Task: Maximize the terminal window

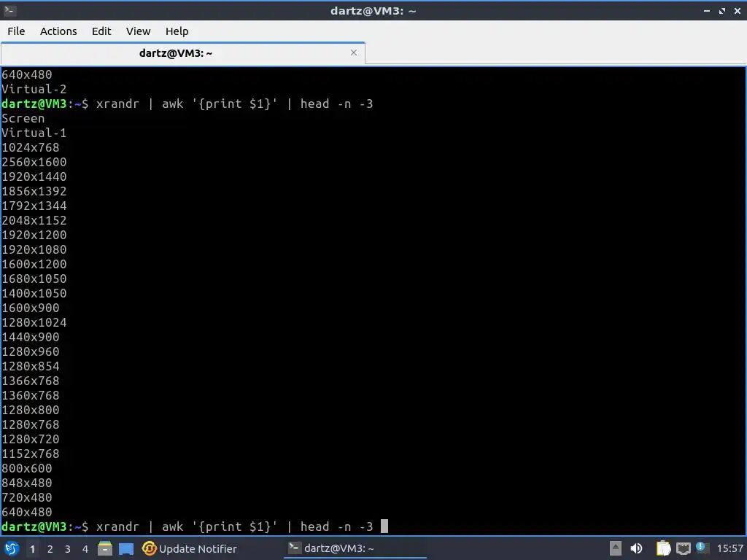Action: coord(722,10)
